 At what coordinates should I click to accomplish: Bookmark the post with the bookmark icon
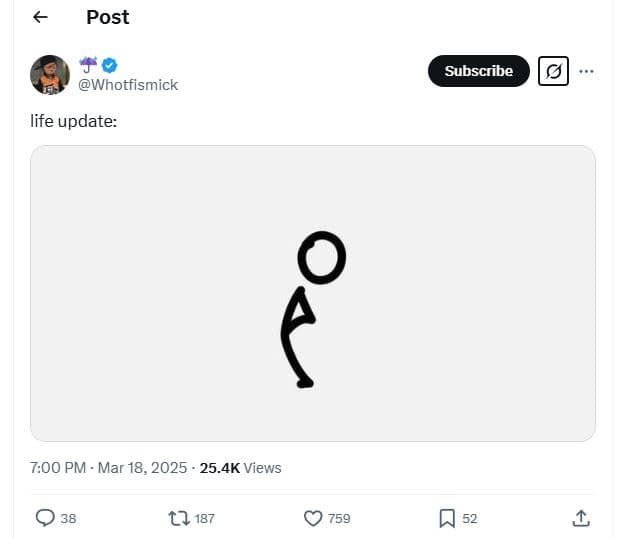[447, 518]
